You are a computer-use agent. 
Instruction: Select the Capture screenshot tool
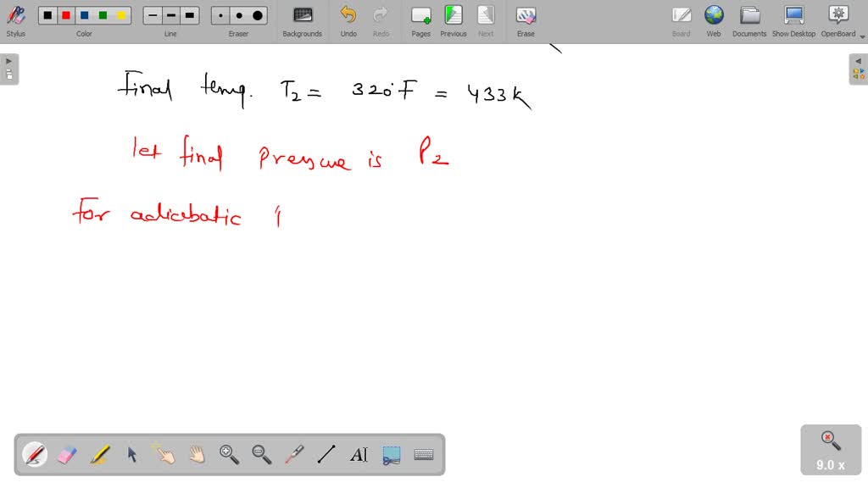pos(391,455)
